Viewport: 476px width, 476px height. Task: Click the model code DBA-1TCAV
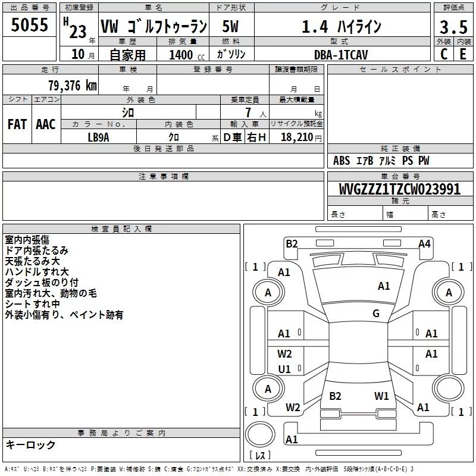(x=341, y=55)
